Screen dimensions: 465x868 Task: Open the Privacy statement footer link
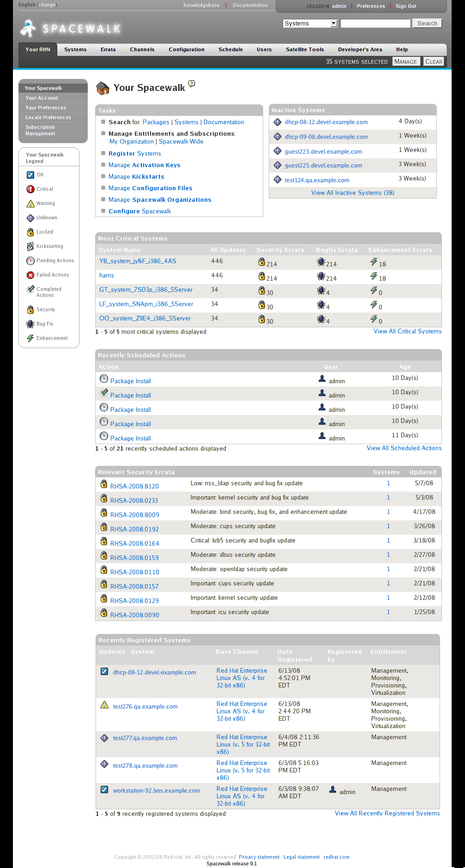click(x=259, y=857)
